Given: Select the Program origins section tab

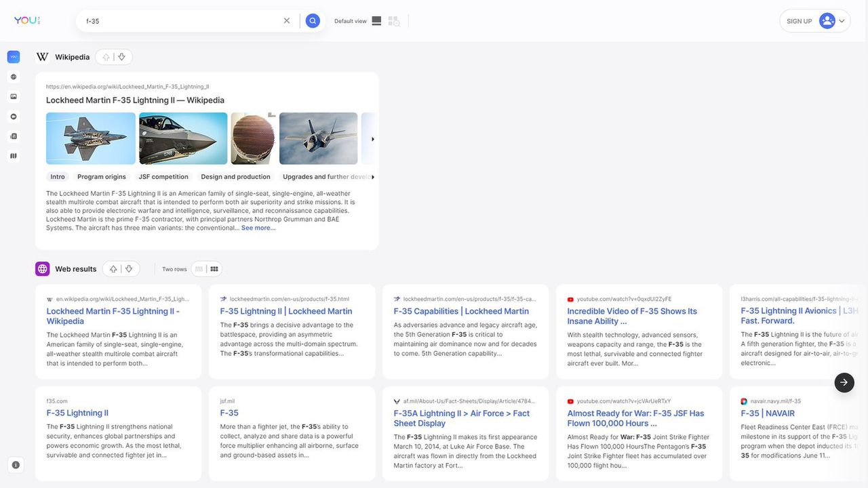Looking at the screenshot, I should click(x=102, y=177).
